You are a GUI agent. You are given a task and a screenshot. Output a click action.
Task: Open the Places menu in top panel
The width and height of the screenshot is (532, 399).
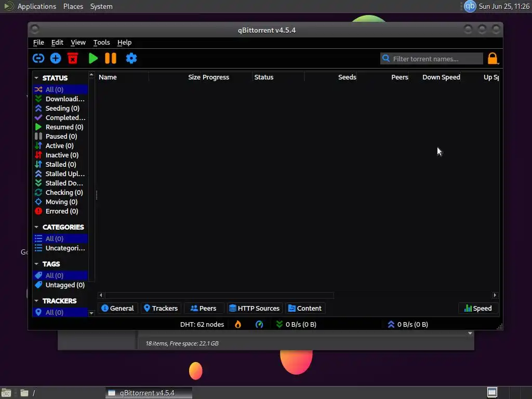click(73, 6)
